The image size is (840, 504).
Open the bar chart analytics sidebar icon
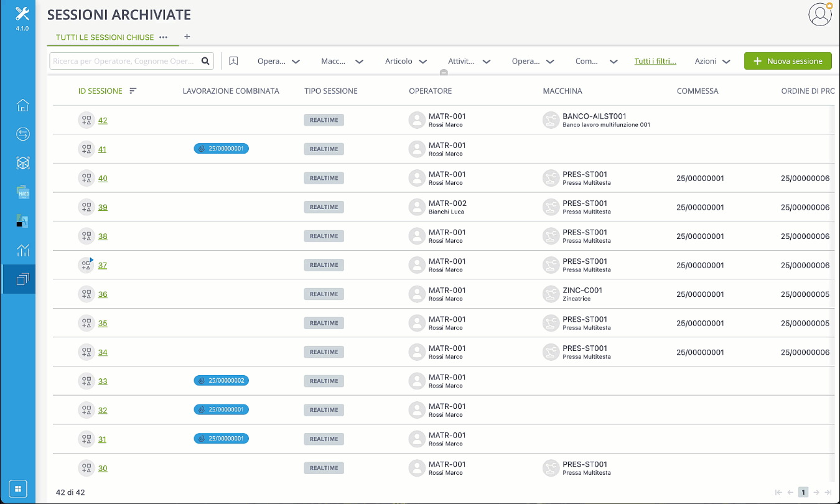tap(23, 250)
